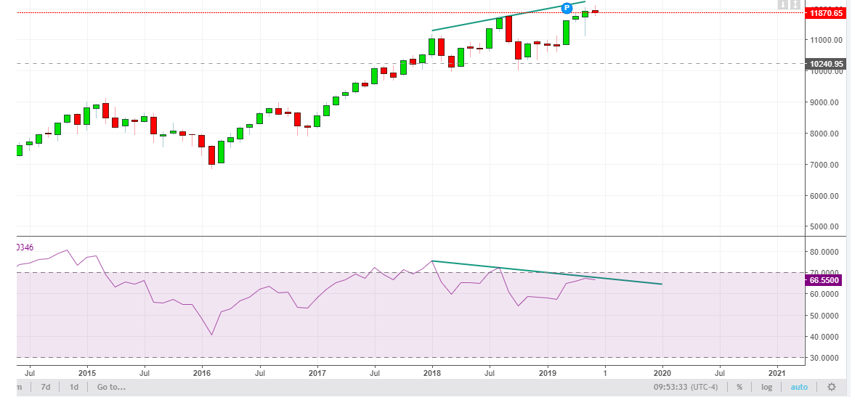Select the 1d time range
868x397 pixels.
[74, 387]
